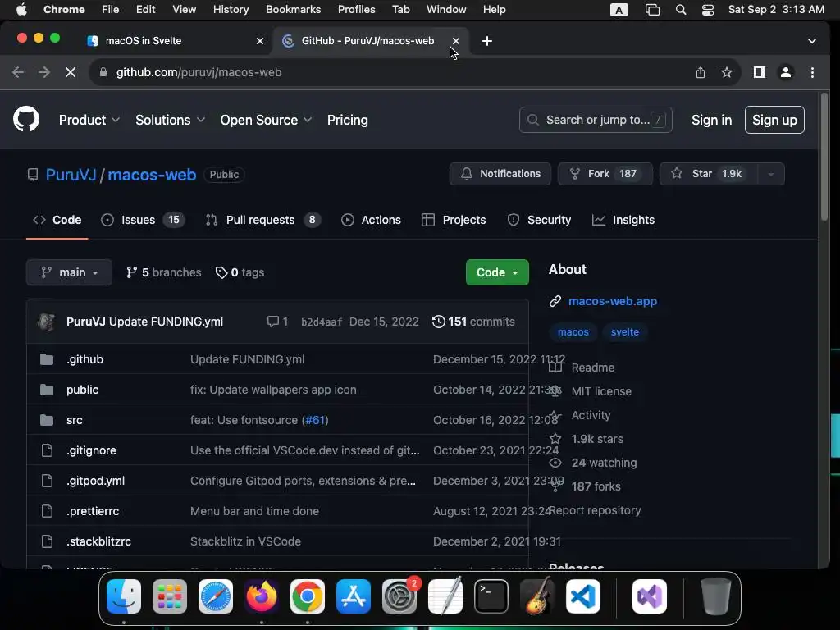This screenshot has height=630, width=840.
Task: Click the browser forward arrow
Action: click(44, 72)
